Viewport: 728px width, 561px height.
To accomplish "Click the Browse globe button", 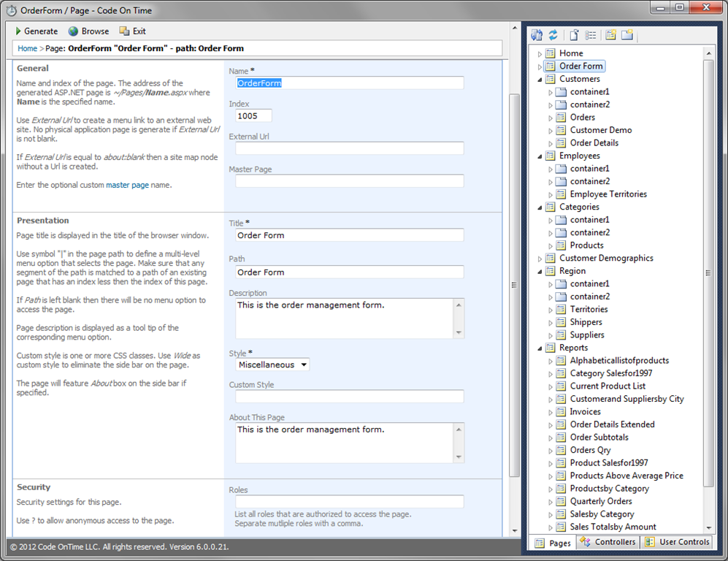I will coord(88,31).
